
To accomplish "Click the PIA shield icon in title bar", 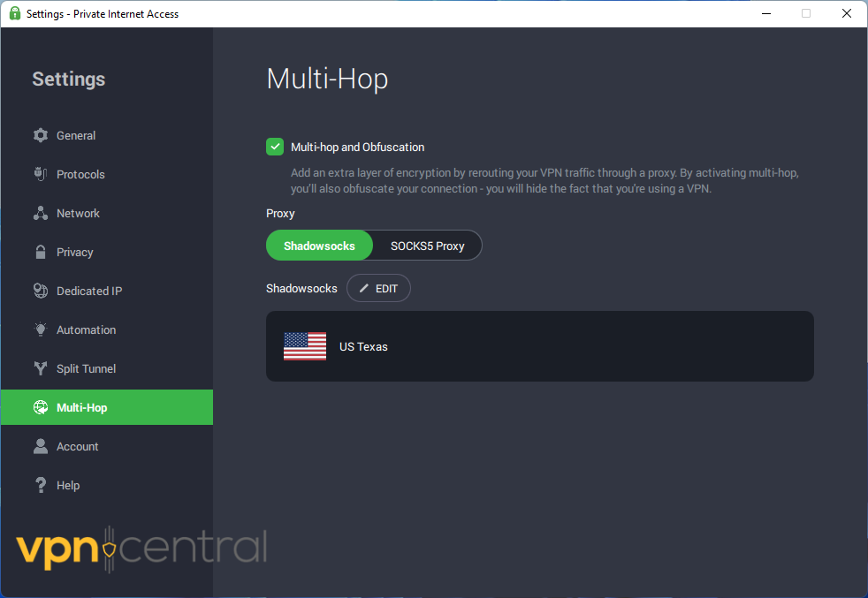I will (14, 13).
